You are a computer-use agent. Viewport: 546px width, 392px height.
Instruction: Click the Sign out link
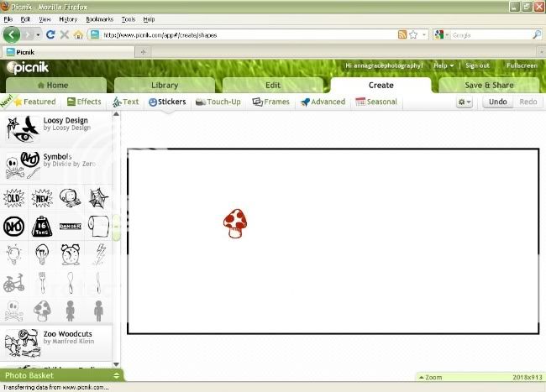[477, 65]
